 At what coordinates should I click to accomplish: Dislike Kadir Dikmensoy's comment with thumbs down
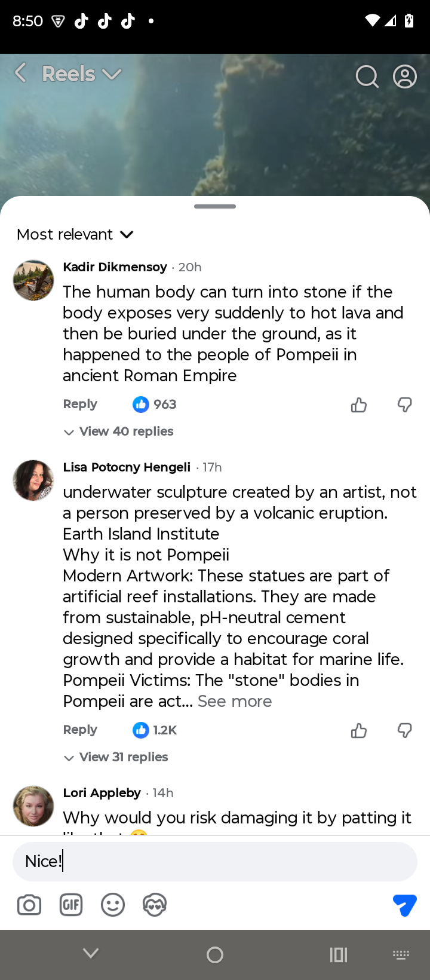(x=404, y=405)
